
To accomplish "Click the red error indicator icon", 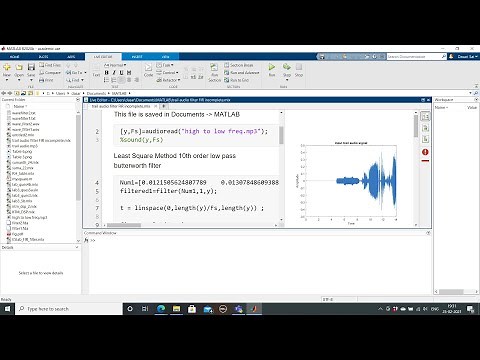I will (425, 152).
